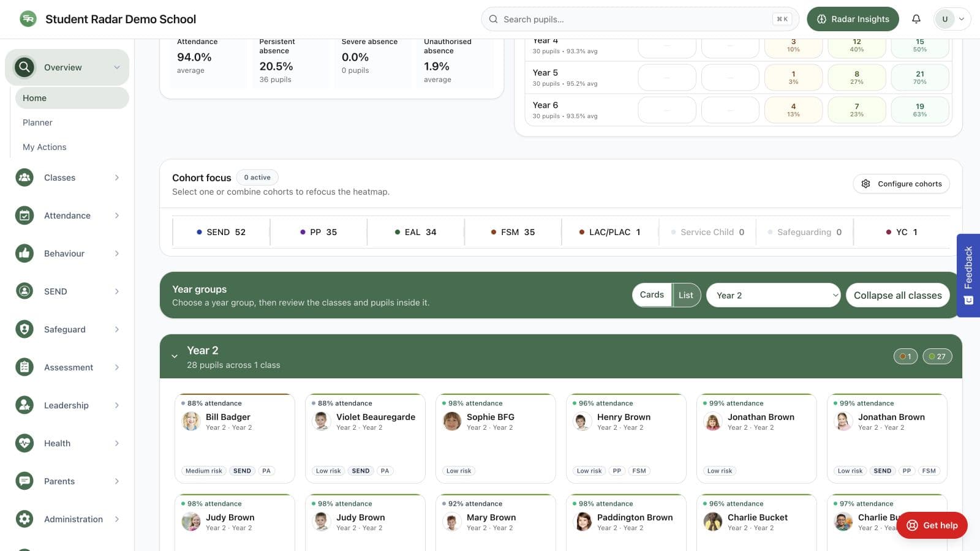Click the Year 5 cell showing 21 pupils
Viewport: 980px width, 551px height.
920,78
